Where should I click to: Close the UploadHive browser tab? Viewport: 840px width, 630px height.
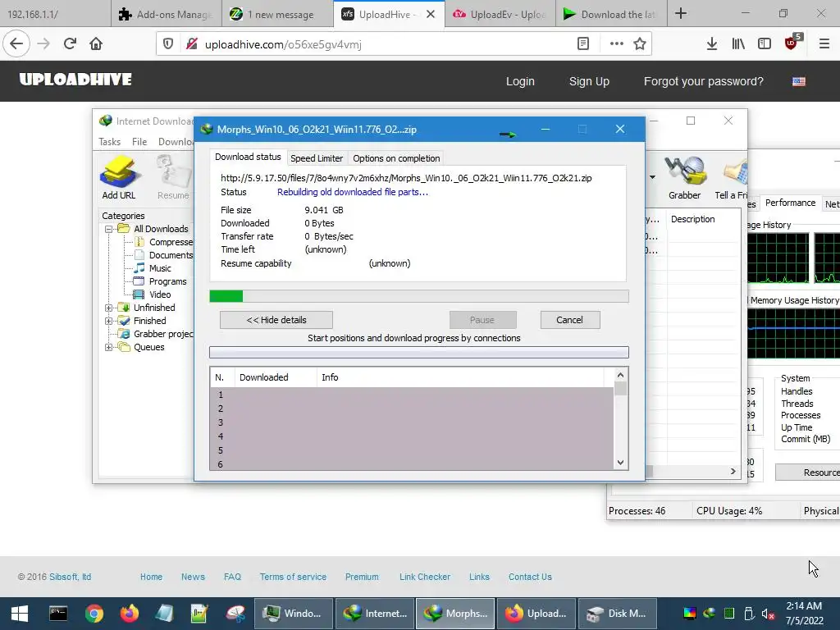[430, 15]
